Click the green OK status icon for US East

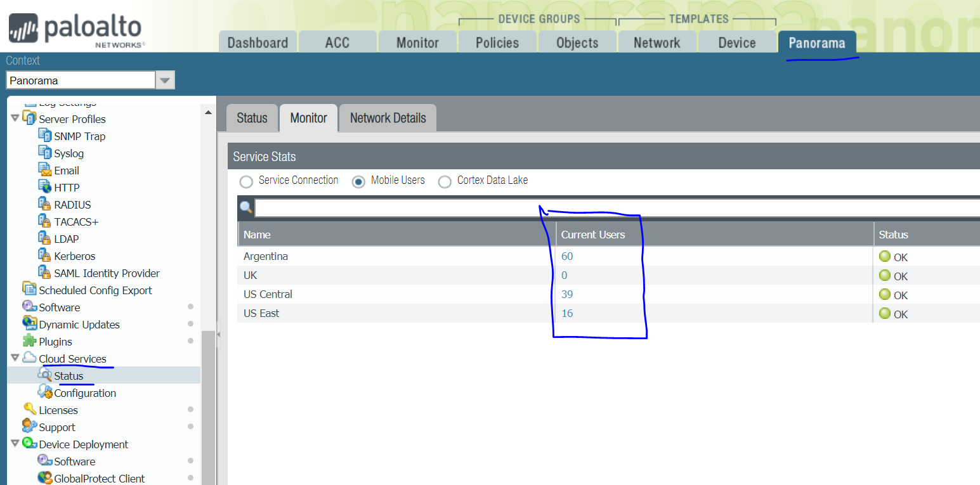coord(885,314)
